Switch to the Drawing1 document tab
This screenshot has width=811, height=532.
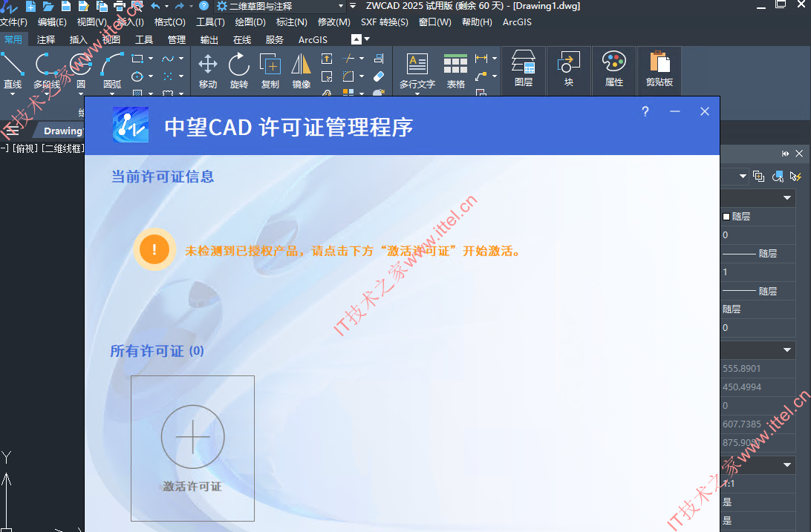coord(62,131)
